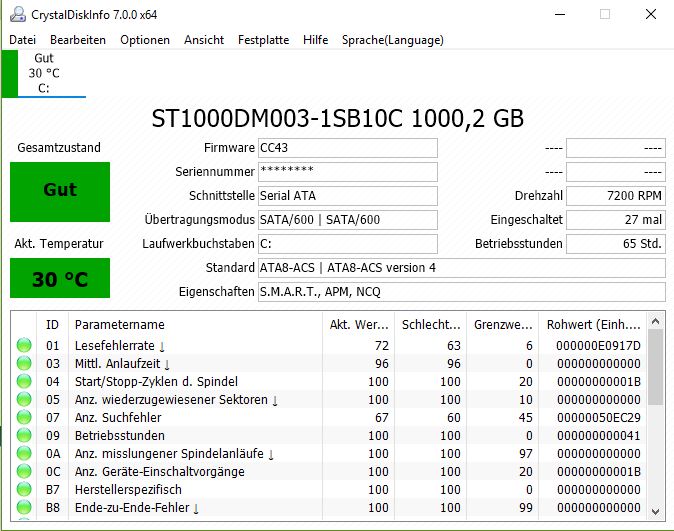Click status dot of Anz. wiederzugewiesener Sektoren
Screen dimensions: 674x531
(24, 399)
